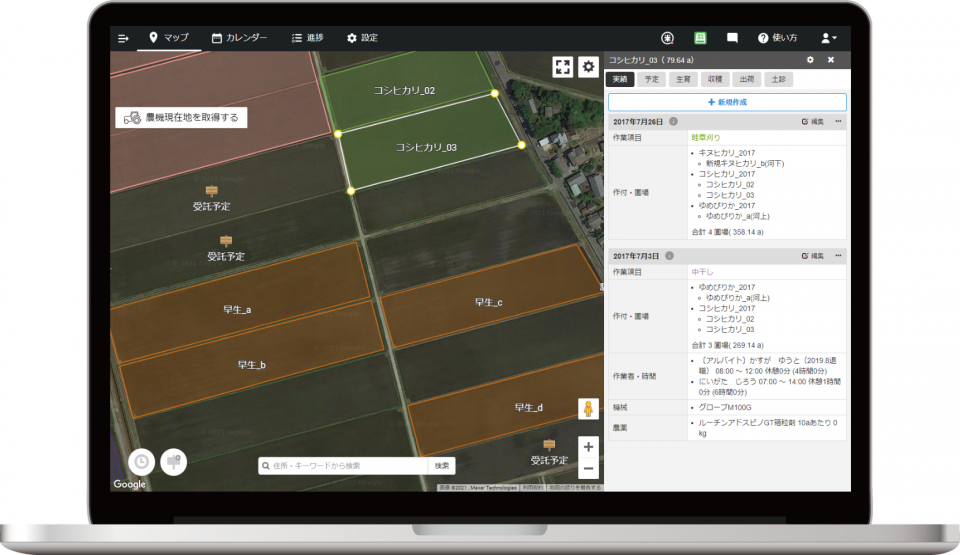
Task: Click the address keyword search field
Action: 344,466
